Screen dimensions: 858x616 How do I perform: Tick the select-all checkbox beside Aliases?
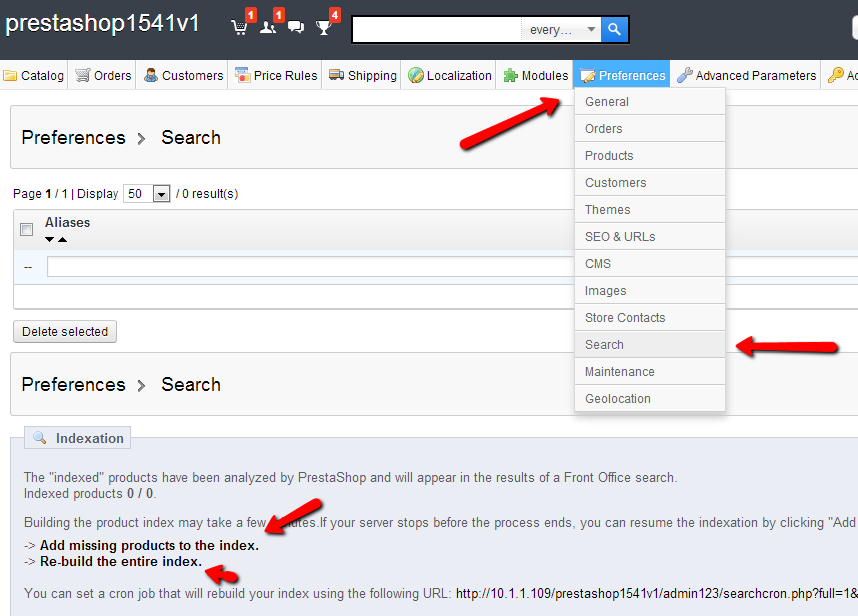coord(26,229)
